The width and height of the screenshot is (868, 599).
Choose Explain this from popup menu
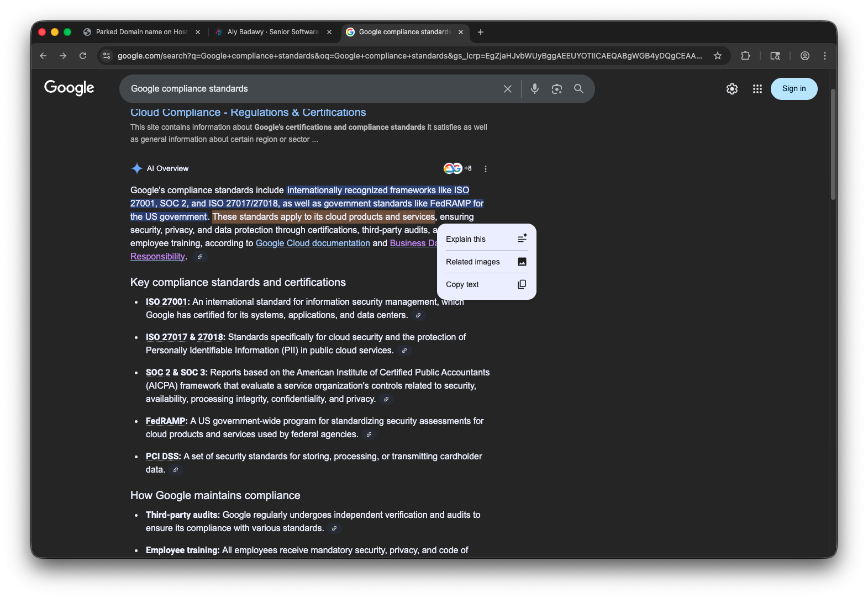[486, 239]
